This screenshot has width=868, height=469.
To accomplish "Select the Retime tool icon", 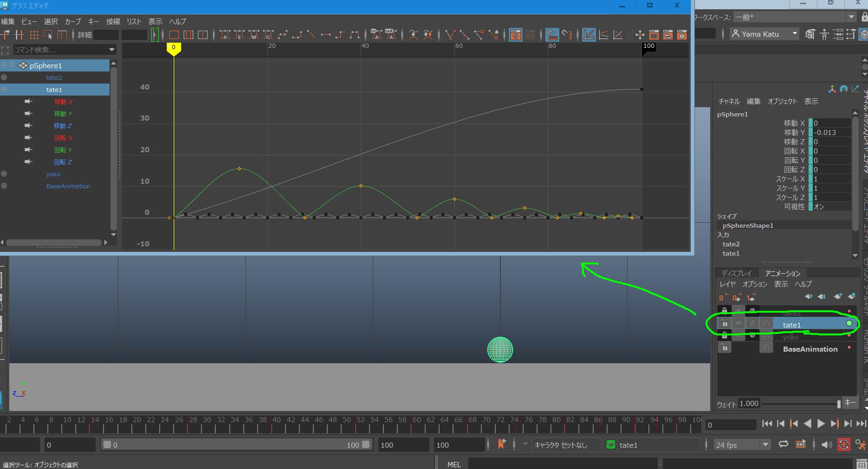I will (62, 35).
